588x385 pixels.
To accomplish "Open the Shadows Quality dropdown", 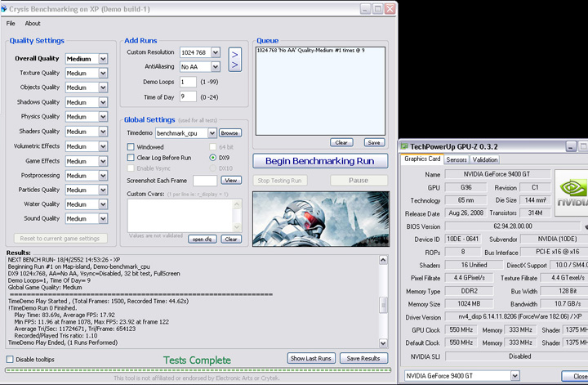I will point(103,102).
